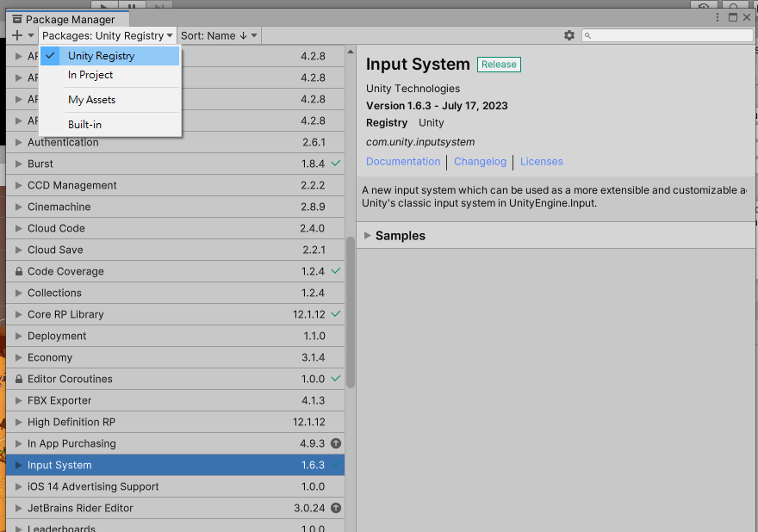Open Package Manager advanced settings gear
Image resolution: width=758 pixels, height=532 pixels.
coord(569,35)
